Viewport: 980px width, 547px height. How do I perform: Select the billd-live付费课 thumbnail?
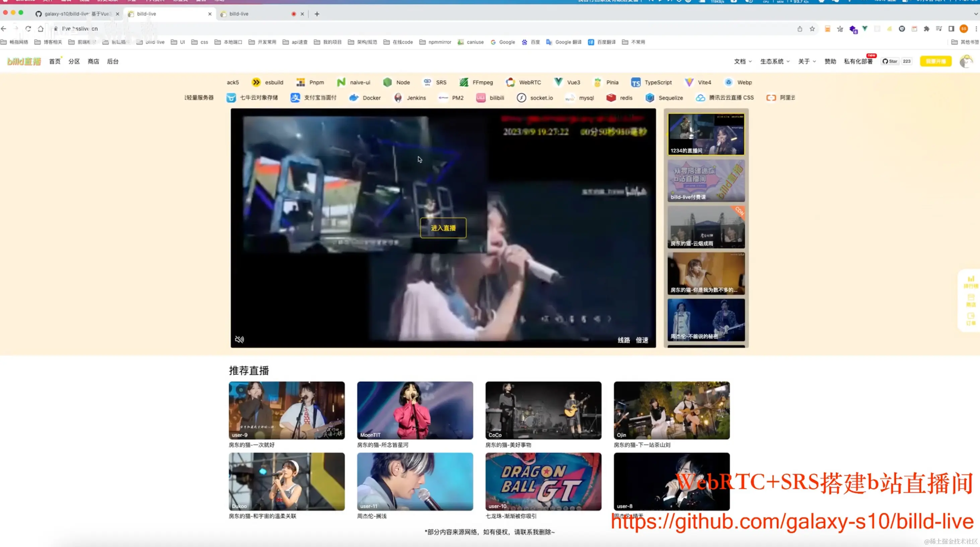(x=706, y=180)
